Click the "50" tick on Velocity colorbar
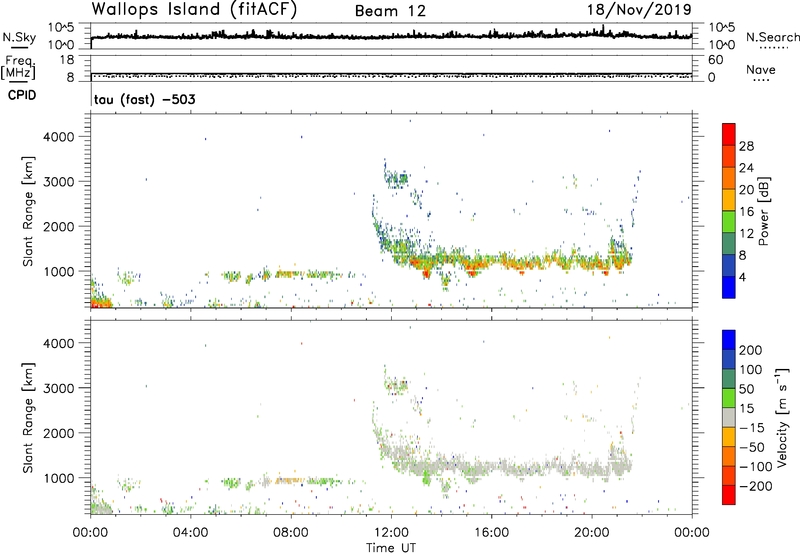 click(746, 389)
